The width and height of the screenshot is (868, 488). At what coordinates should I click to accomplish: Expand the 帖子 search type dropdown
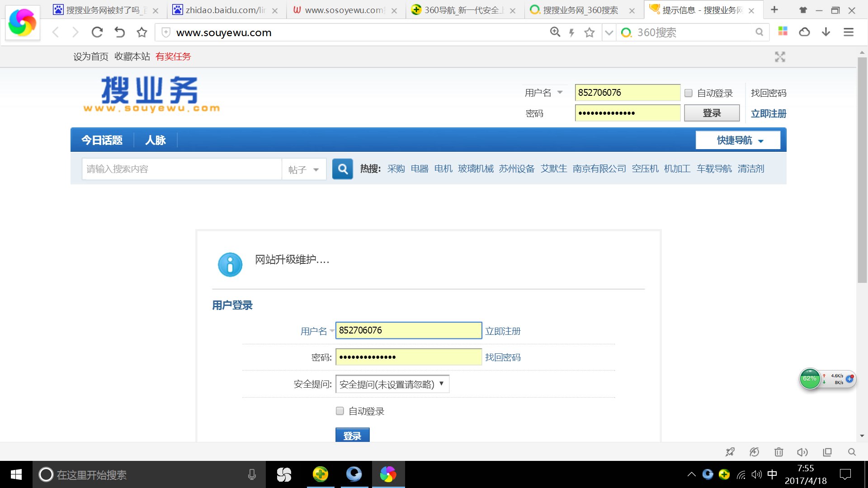coord(304,169)
